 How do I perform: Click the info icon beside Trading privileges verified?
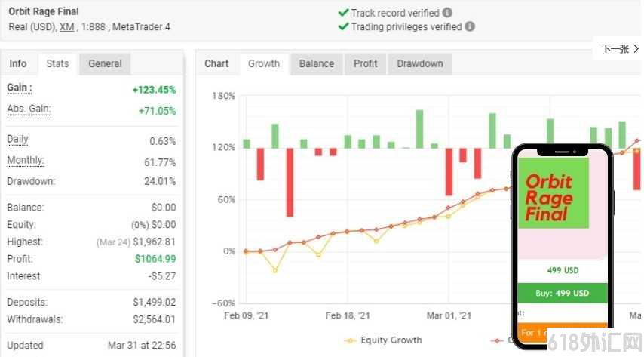[470, 26]
